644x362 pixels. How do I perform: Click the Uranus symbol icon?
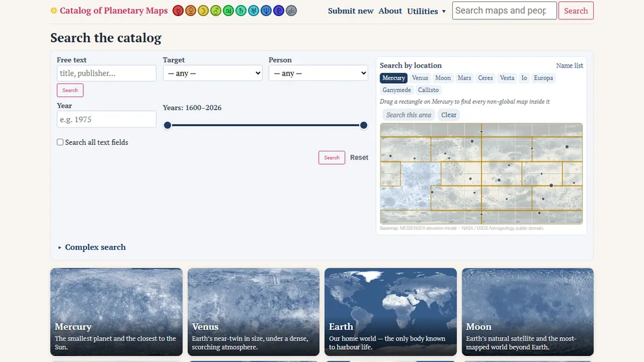[254, 11]
